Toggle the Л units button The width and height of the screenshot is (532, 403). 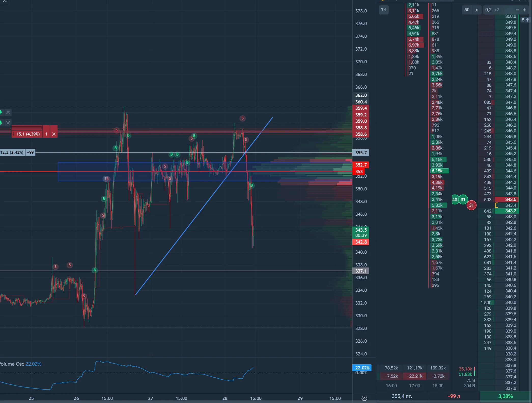pyautogui.click(x=477, y=10)
